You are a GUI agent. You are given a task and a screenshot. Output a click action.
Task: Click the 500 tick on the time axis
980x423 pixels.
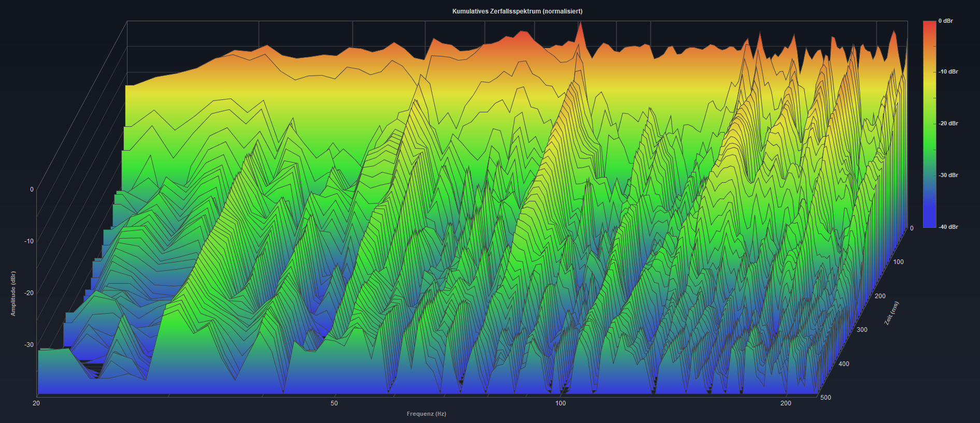pyautogui.click(x=826, y=398)
